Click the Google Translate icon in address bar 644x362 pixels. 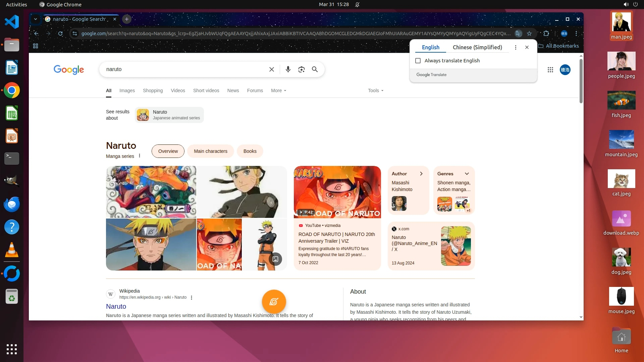pos(519,34)
